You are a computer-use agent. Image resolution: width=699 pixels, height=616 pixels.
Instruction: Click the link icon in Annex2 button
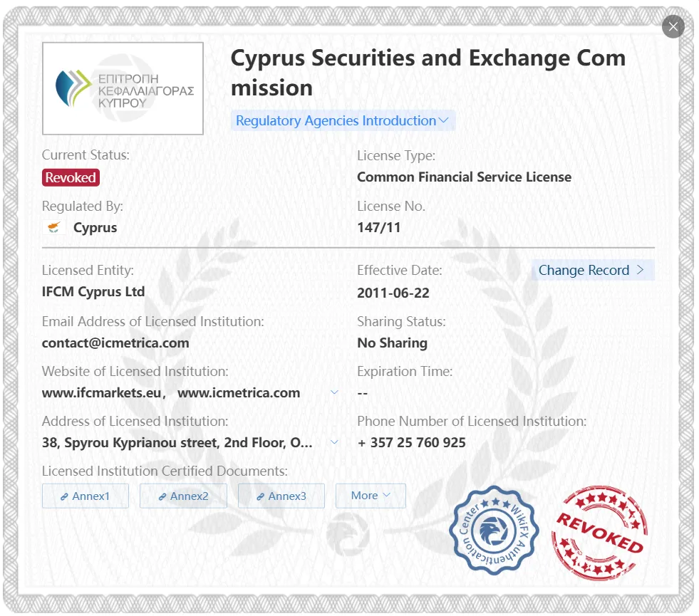(162, 496)
